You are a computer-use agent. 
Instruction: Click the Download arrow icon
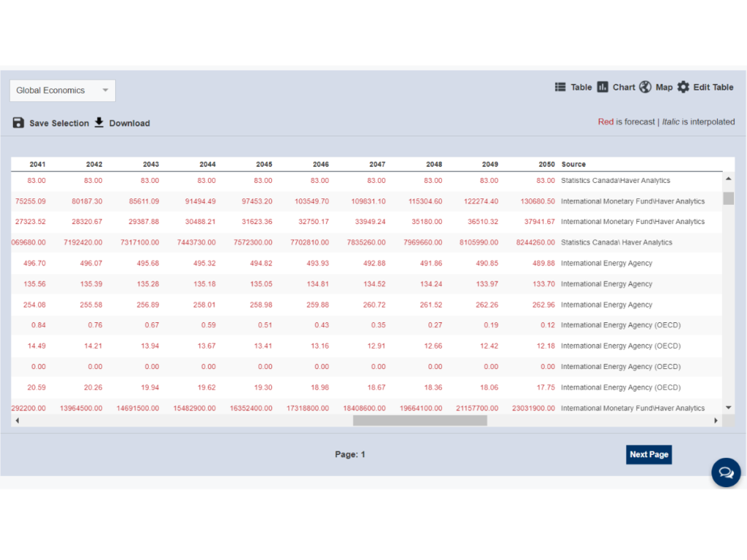99,122
